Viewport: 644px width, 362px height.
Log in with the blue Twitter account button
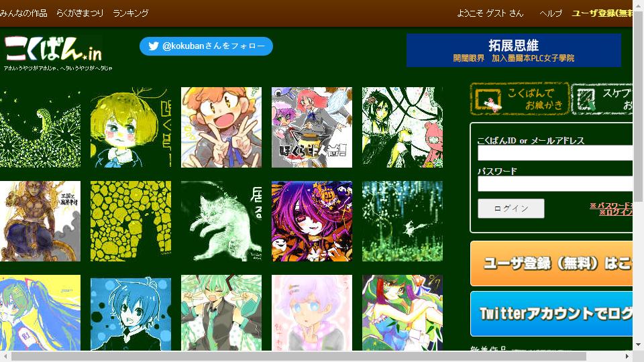click(x=551, y=314)
